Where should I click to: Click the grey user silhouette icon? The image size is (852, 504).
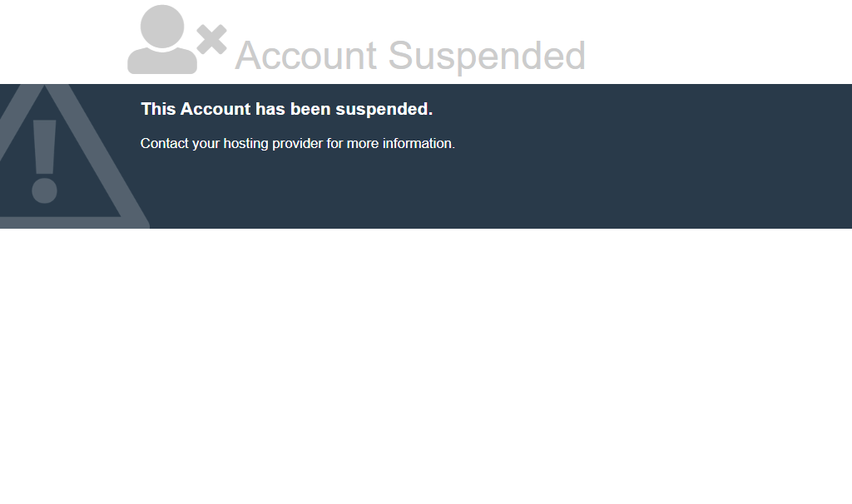pyautogui.click(x=163, y=42)
